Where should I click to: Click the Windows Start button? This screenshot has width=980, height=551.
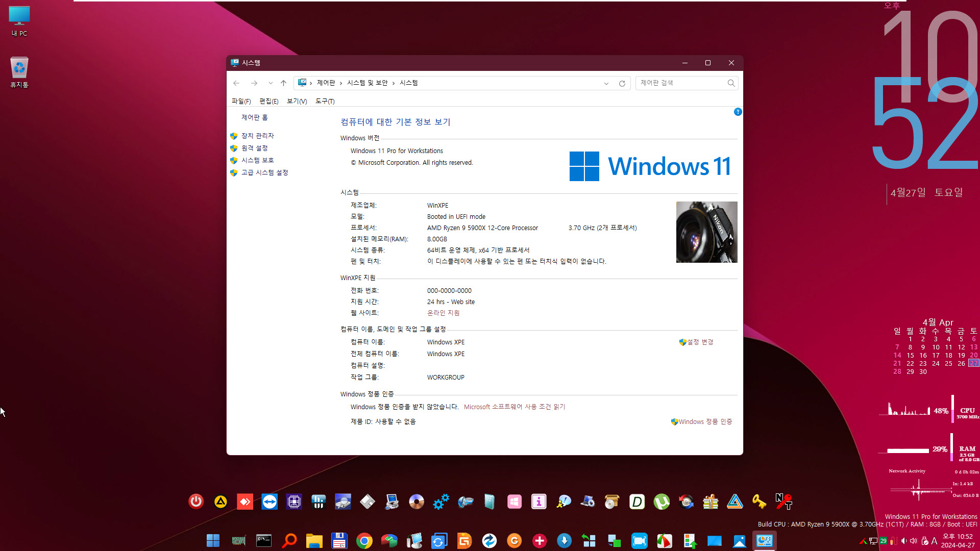point(213,541)
